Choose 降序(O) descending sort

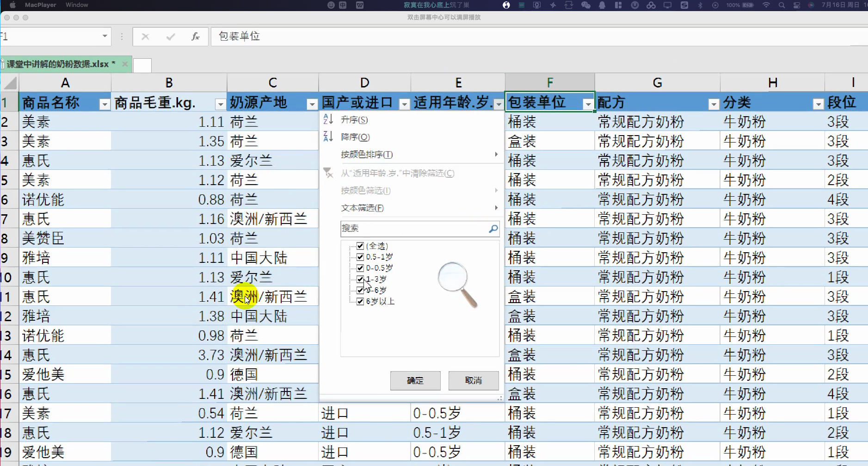[411, 137]
